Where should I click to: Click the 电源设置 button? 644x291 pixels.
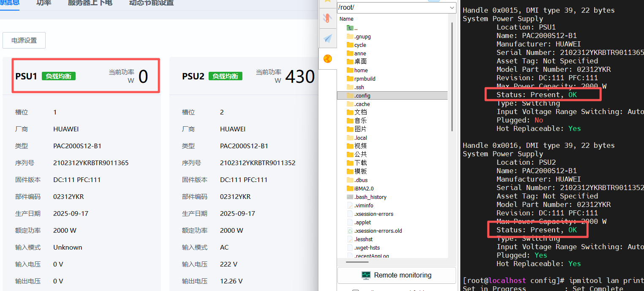(24, 41)
